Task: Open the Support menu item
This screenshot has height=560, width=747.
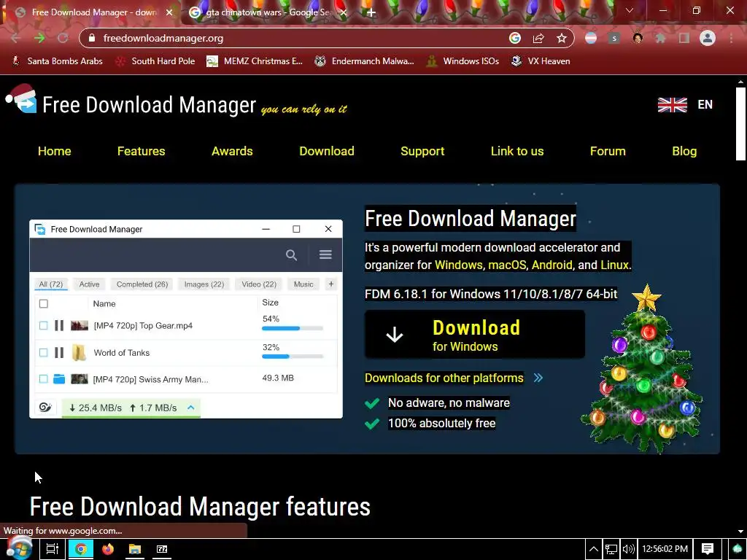Action: coord(422,151)
